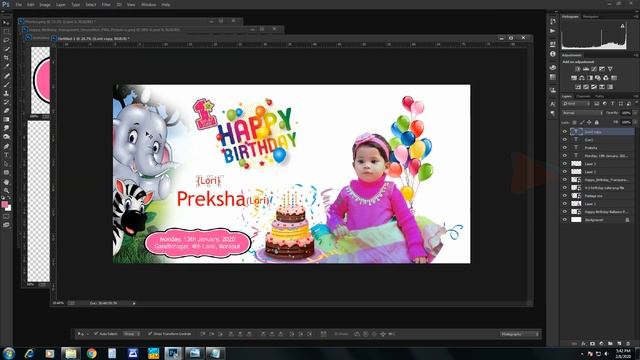
Task: Add Brightness/Contrast adjustment
Action: (578, 69)
